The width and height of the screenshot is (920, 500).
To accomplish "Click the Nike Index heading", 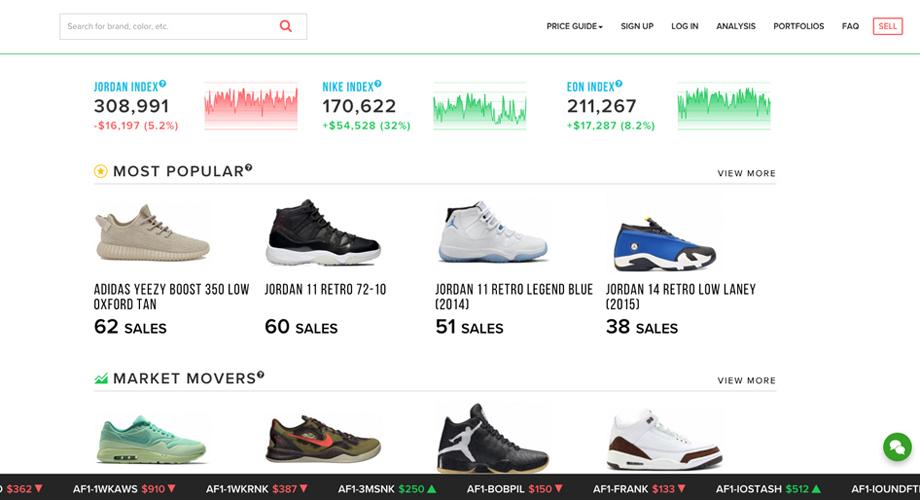I will click(348, 87).
